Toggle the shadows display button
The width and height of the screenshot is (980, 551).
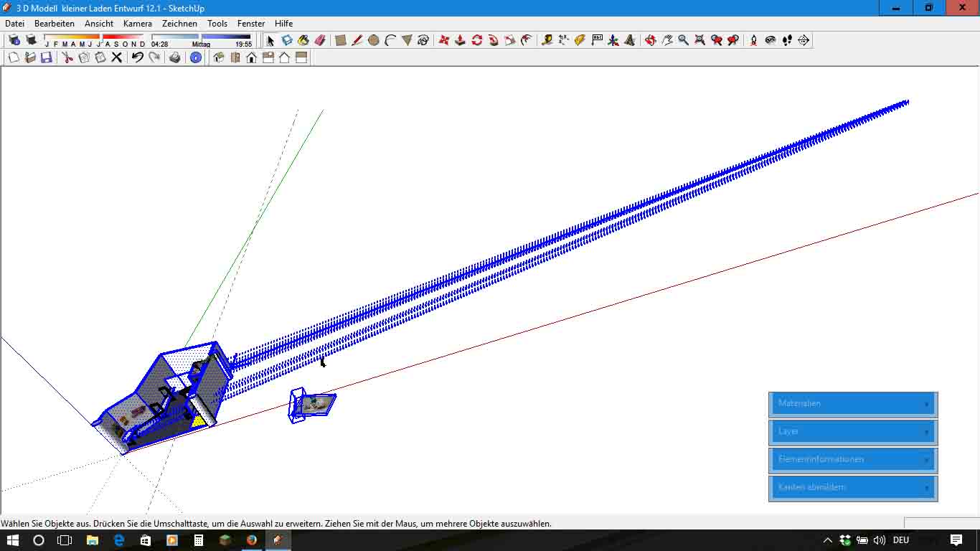[31, 40]
